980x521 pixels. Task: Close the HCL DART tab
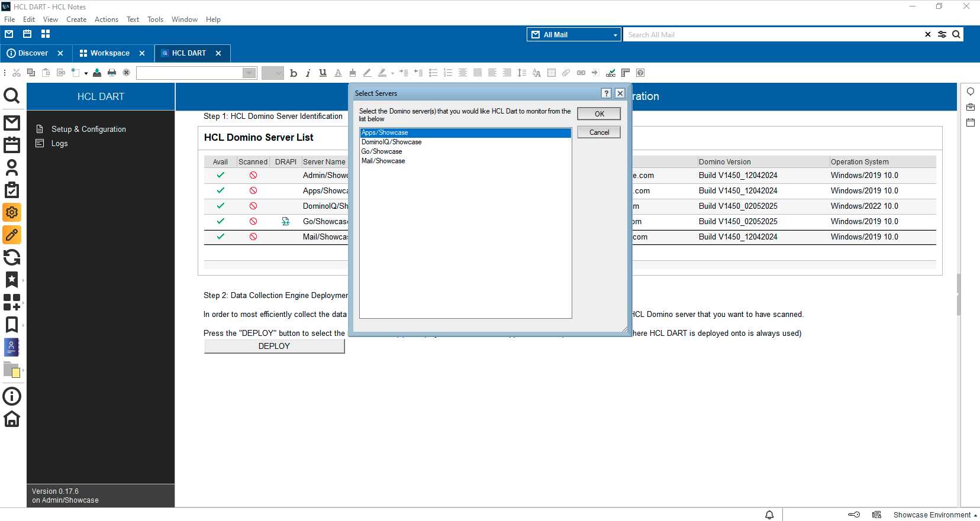pyautogui.click(x=218, y=53)
